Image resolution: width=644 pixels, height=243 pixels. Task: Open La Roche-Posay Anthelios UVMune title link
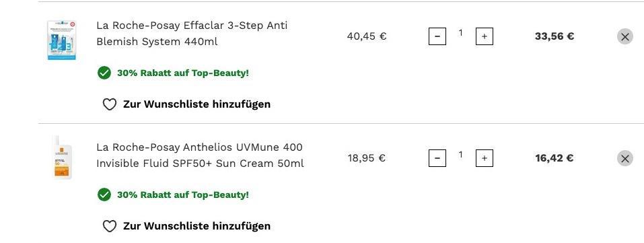200,155
